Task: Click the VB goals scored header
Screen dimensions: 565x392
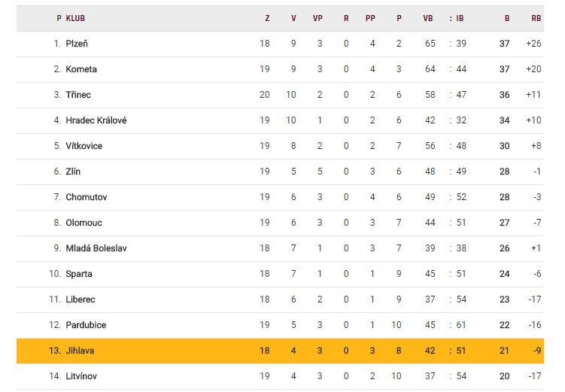Action: click(x=428, y=18)
